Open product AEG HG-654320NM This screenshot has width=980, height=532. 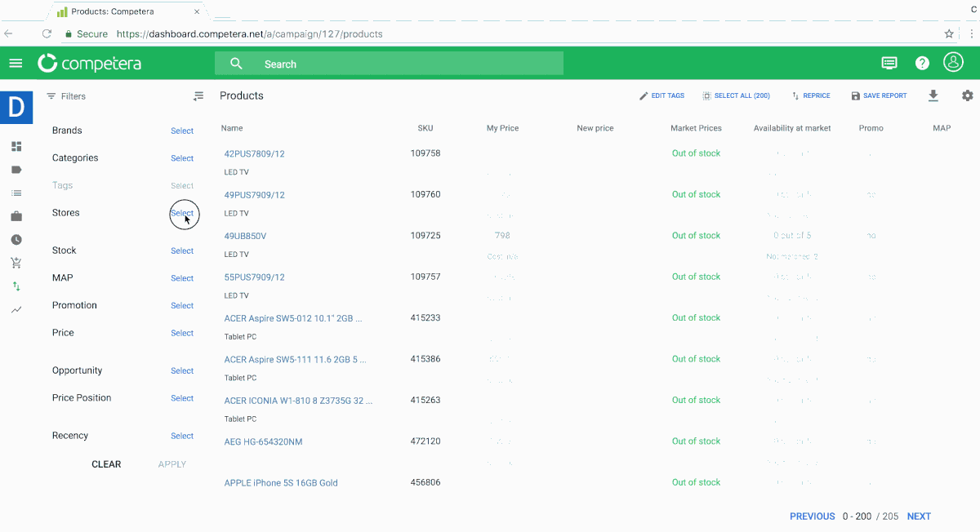tap(263, 442)
